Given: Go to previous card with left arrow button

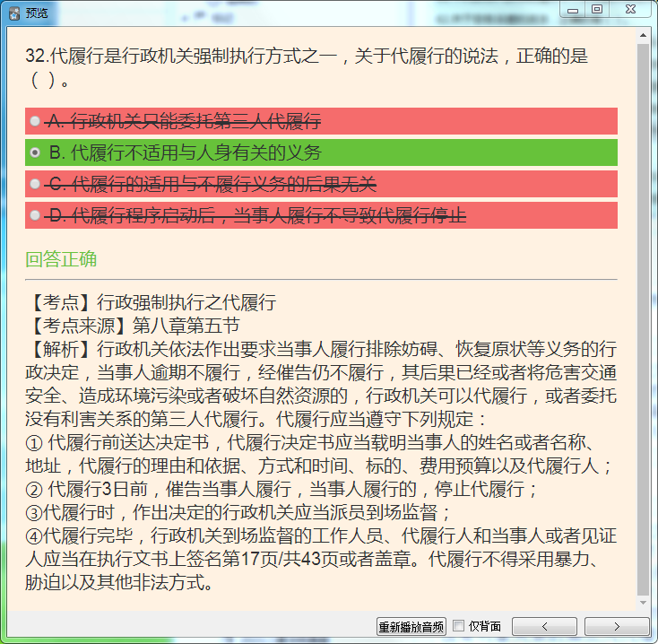Looking at the screenshot, I should [x=545, y=627].
